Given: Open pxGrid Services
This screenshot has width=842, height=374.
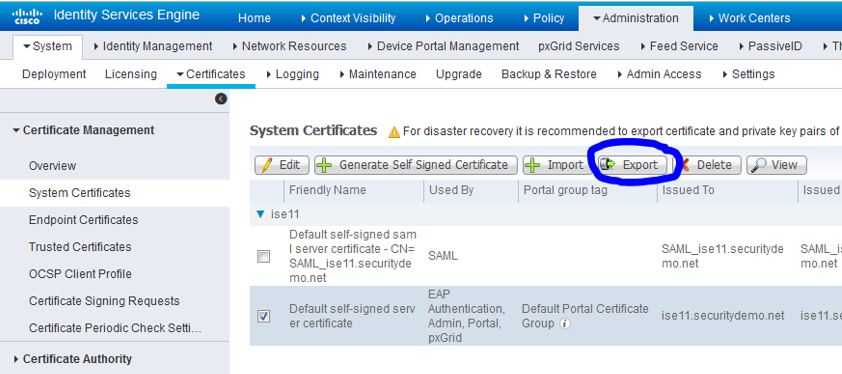Looking at the screenshot, I should click(578, 47).
